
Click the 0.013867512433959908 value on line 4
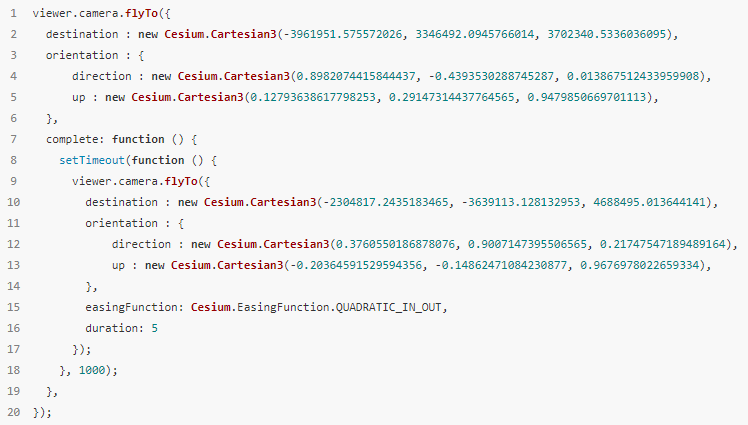[633, 76]
